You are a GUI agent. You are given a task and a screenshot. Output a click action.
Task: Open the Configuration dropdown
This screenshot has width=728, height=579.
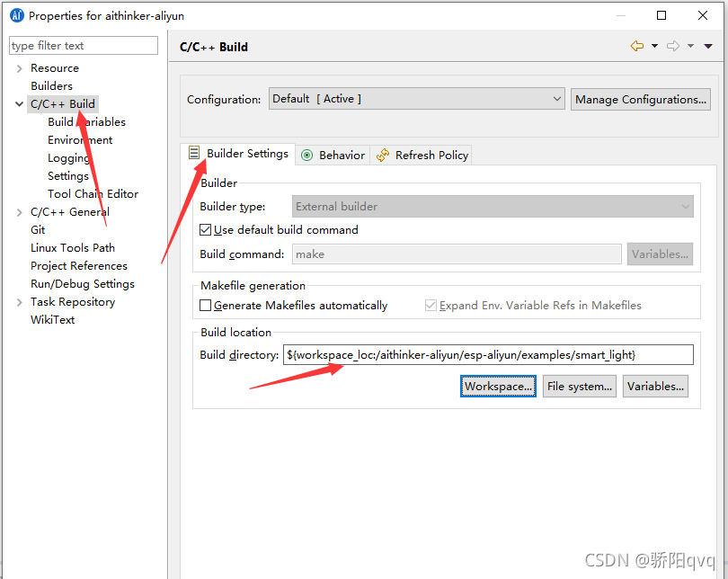416,99
